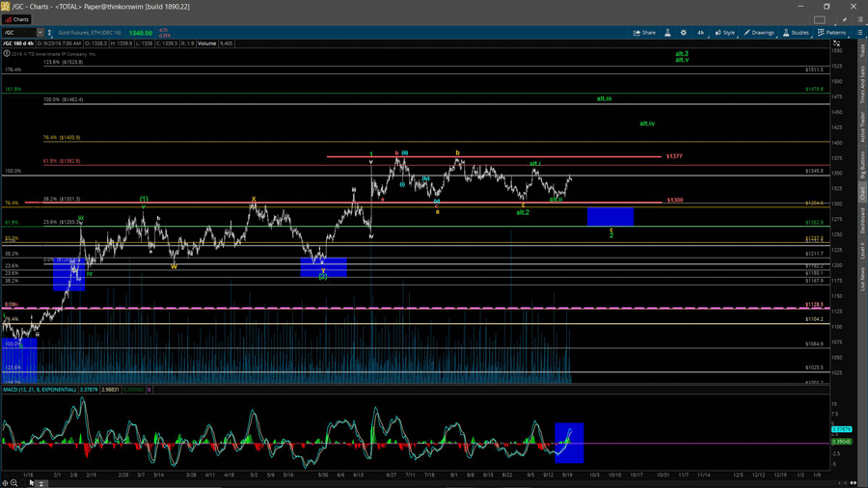Select the Charts tab
Screen dimensions: 868x488
coord(17,19)
